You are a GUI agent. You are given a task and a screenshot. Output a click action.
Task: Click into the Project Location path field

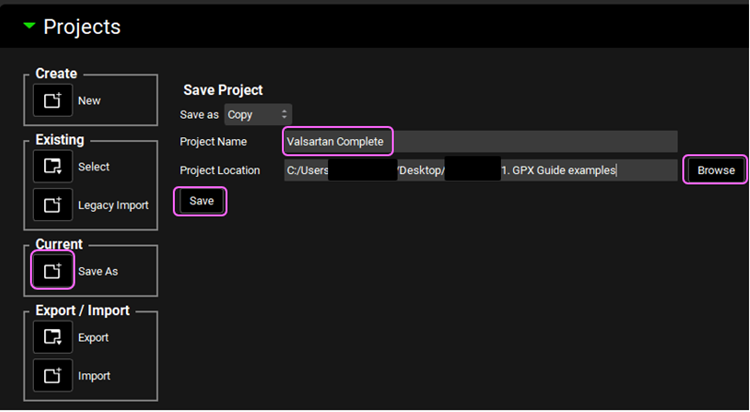tap(480, 170)
